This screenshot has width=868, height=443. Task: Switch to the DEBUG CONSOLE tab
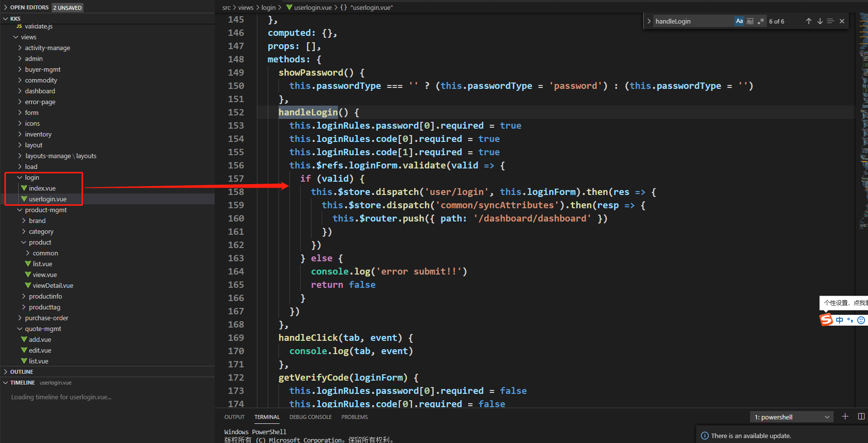click(310, 417)
